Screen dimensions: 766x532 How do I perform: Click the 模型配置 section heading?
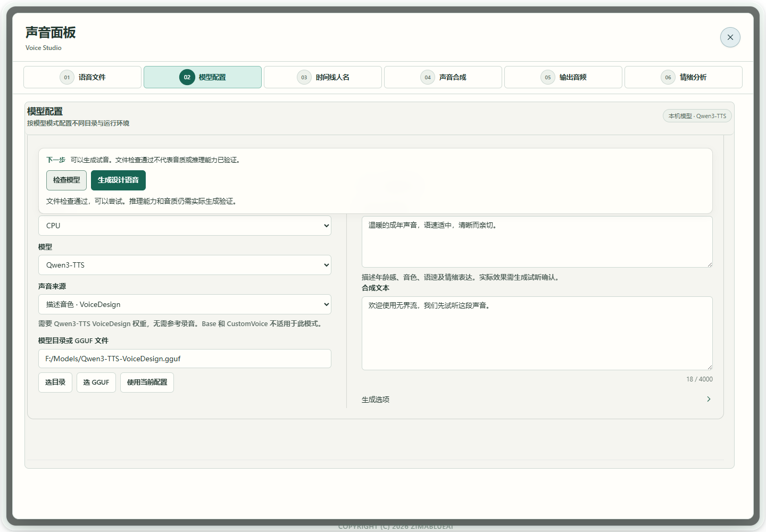tap(45, 111)
